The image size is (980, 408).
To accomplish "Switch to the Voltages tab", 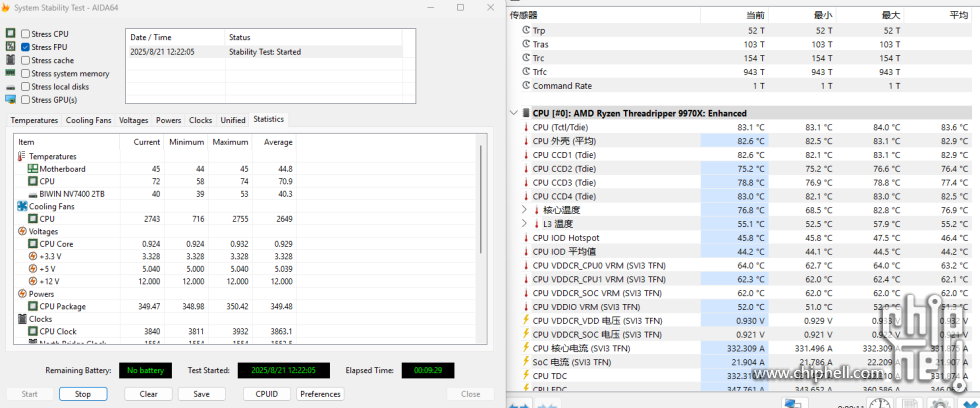I will pos(134,120).
